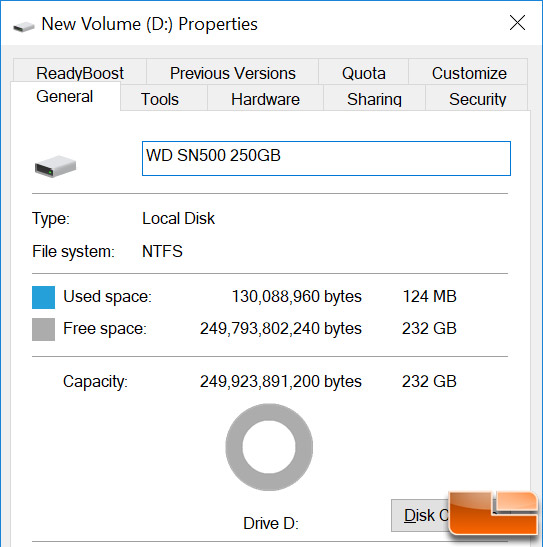Open the Customize tab
The width and height of the screenshot is (543, 547).
tap(468, 73)
